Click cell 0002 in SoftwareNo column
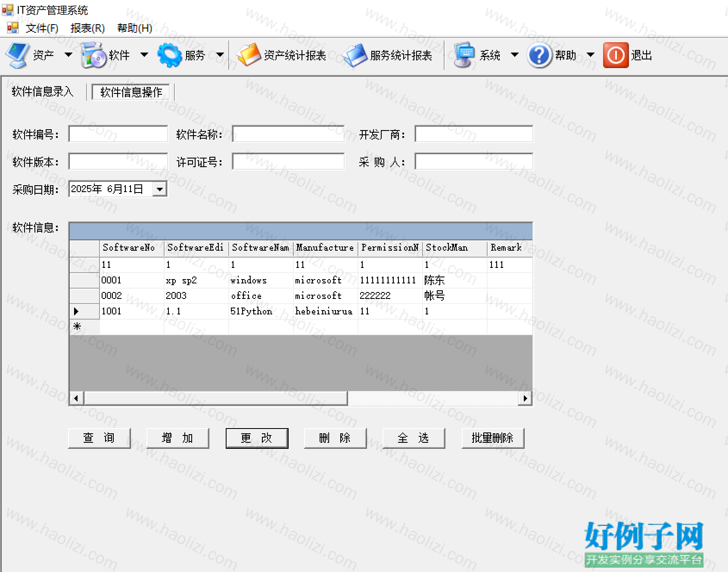728x572 pixels. [x=132, y=296]
